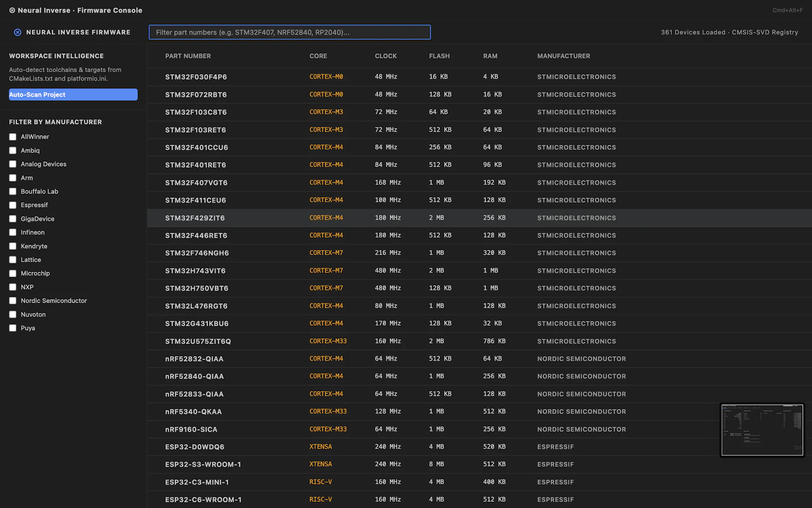Enable the Infineon filter

pos(13,232)
